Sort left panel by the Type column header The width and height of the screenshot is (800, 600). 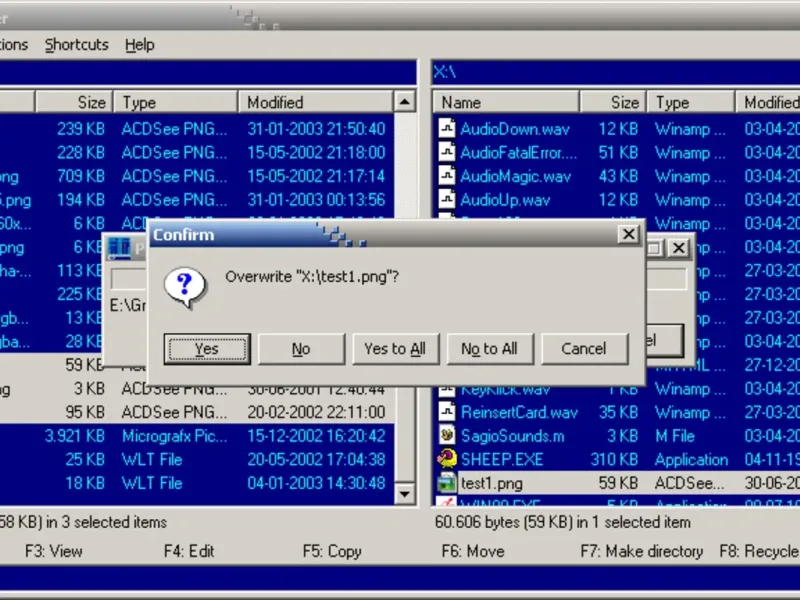(x=175, y=102)
